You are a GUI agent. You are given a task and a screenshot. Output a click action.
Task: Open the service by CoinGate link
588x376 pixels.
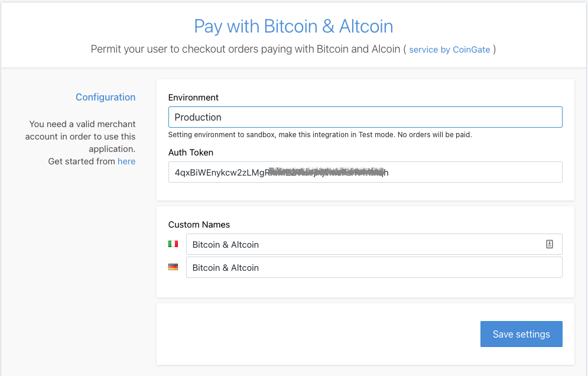coord(449,50)
